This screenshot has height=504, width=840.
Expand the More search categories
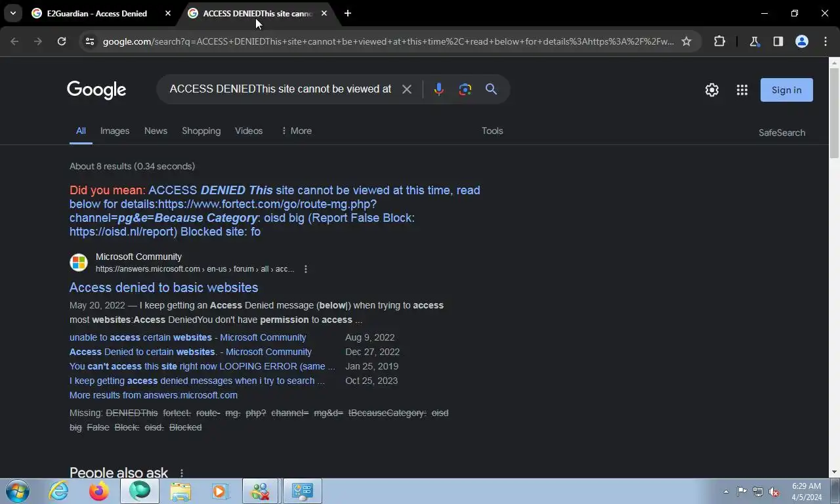[x=296, y=131]
